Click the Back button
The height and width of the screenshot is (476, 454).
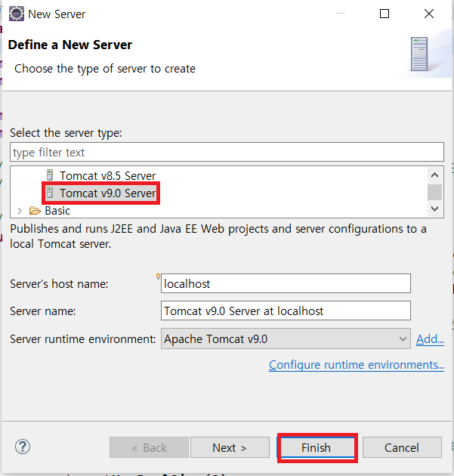click(149, 447)
